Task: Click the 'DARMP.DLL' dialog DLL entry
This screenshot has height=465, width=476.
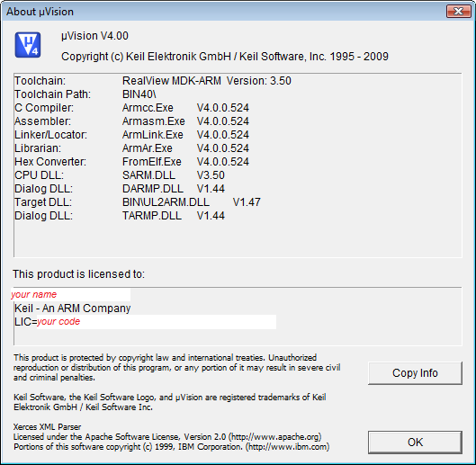Action: click(153, 189)
